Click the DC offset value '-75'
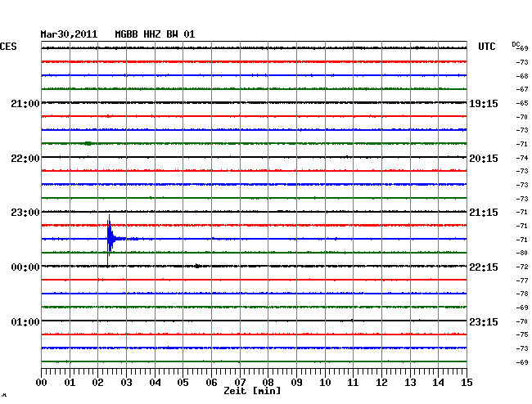 coord(522,334)
